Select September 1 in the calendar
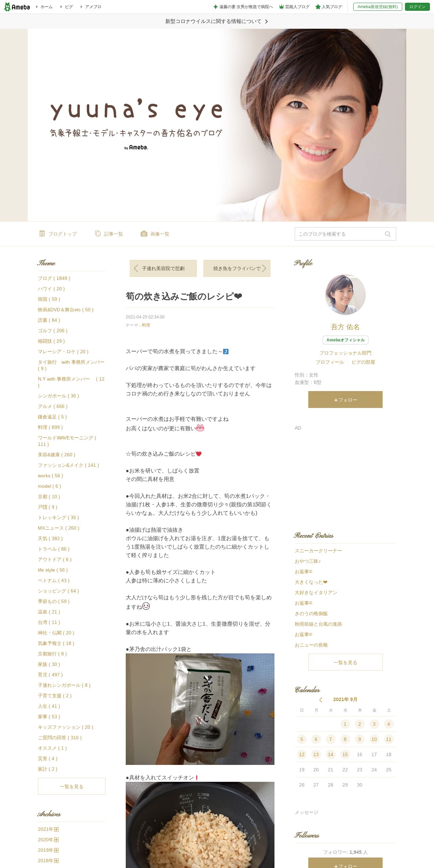 coord(345,724)
